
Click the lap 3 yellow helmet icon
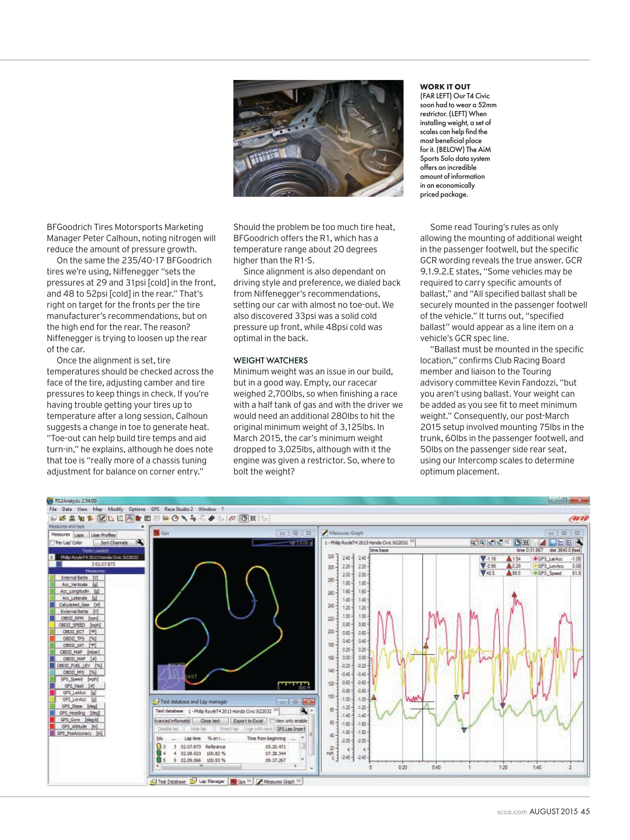159,747
